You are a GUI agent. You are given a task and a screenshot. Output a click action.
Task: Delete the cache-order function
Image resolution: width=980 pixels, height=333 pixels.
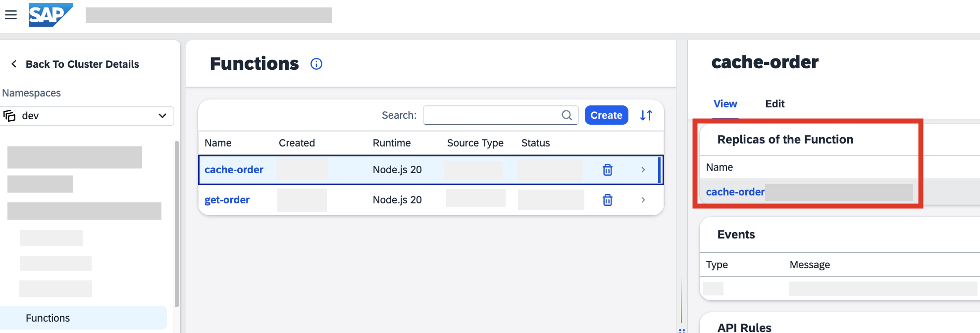(x=608, y=170)
